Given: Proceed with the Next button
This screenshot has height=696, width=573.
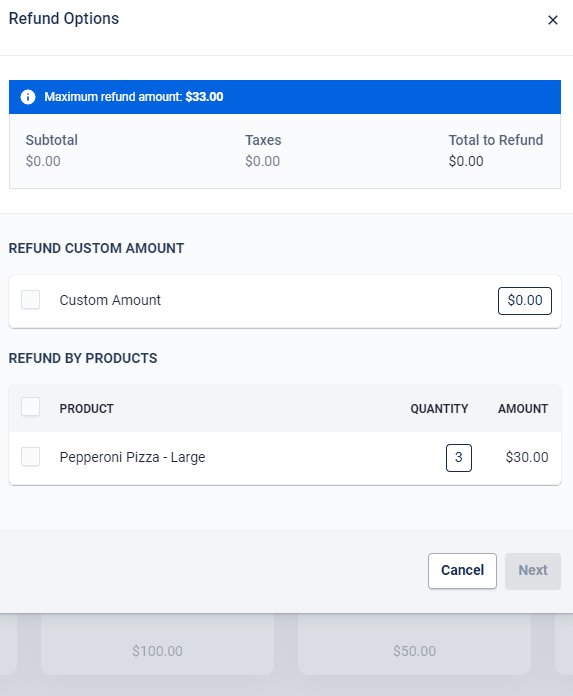Looking at the screenshot, I should coord(533,570).
